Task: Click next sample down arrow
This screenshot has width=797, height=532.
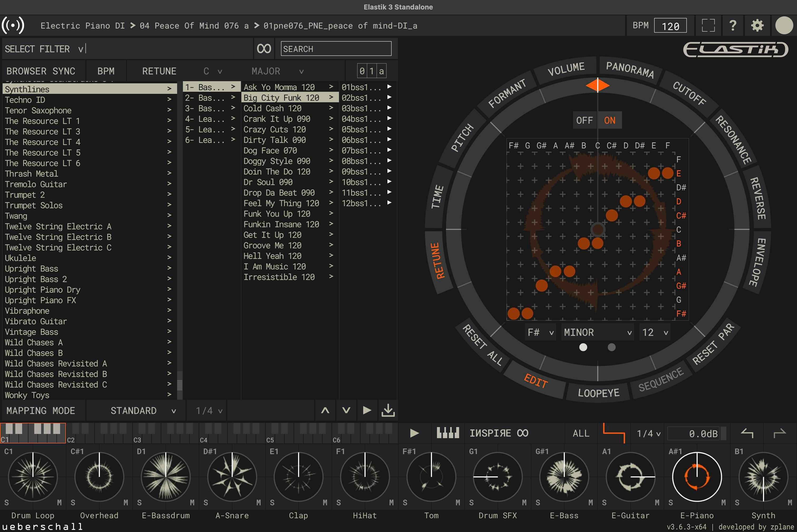Action: pos(346,410)
